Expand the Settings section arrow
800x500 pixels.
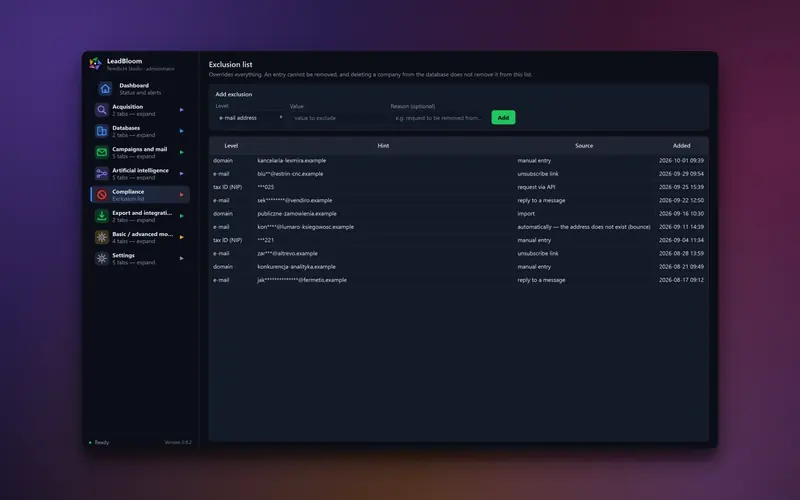pos(182,259)
